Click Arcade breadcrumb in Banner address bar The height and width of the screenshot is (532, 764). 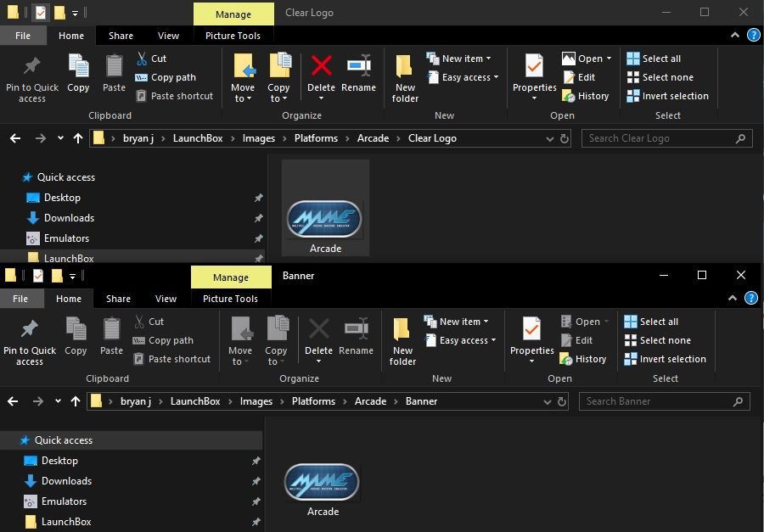(370, 401)
